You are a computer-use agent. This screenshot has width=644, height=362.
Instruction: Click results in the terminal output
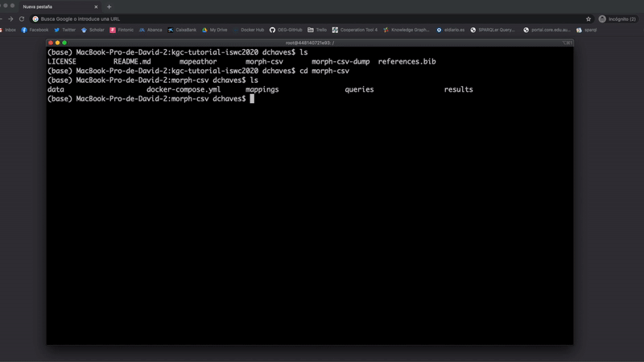coord(458,89)
